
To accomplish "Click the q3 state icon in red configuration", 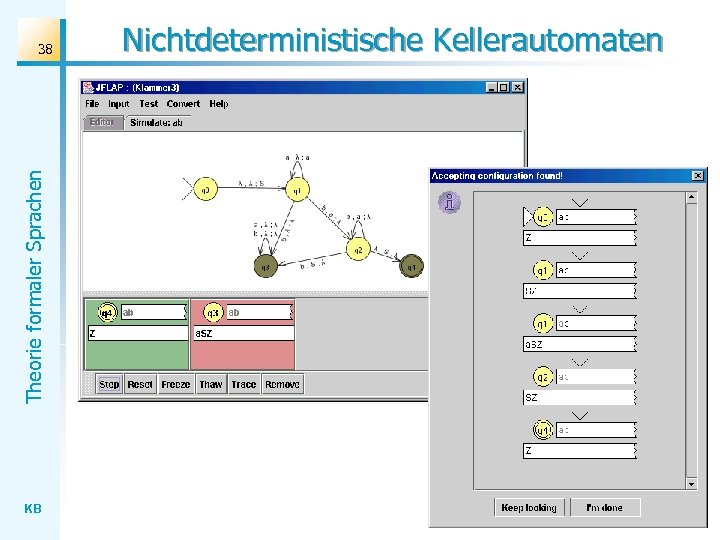I will coord(213,313).
